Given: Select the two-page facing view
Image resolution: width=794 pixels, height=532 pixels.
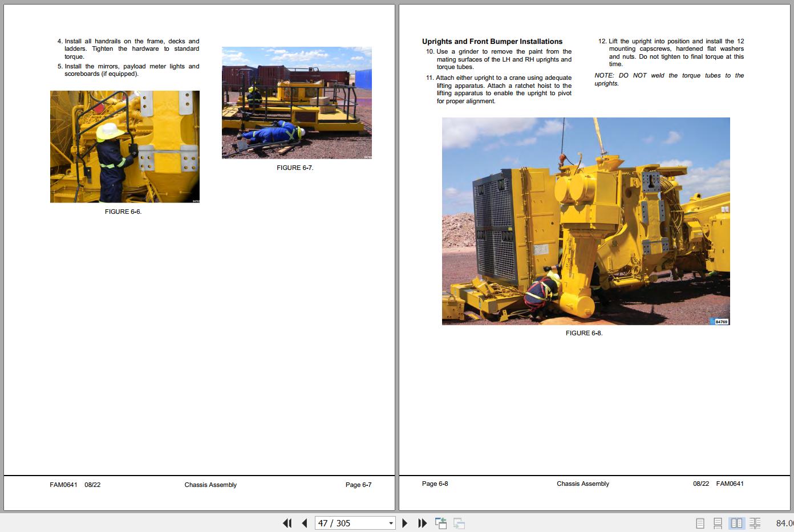Looking at the screenshot, I should [737, 523].
